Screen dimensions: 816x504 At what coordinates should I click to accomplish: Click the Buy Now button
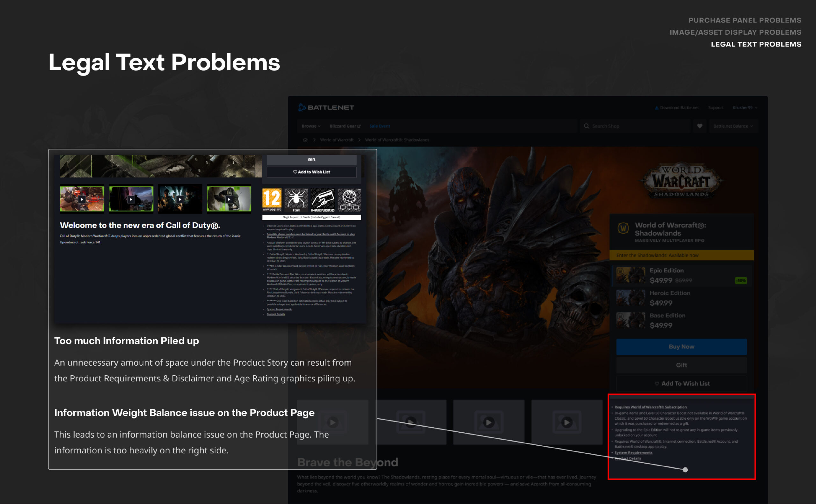[x=681, y=347]
